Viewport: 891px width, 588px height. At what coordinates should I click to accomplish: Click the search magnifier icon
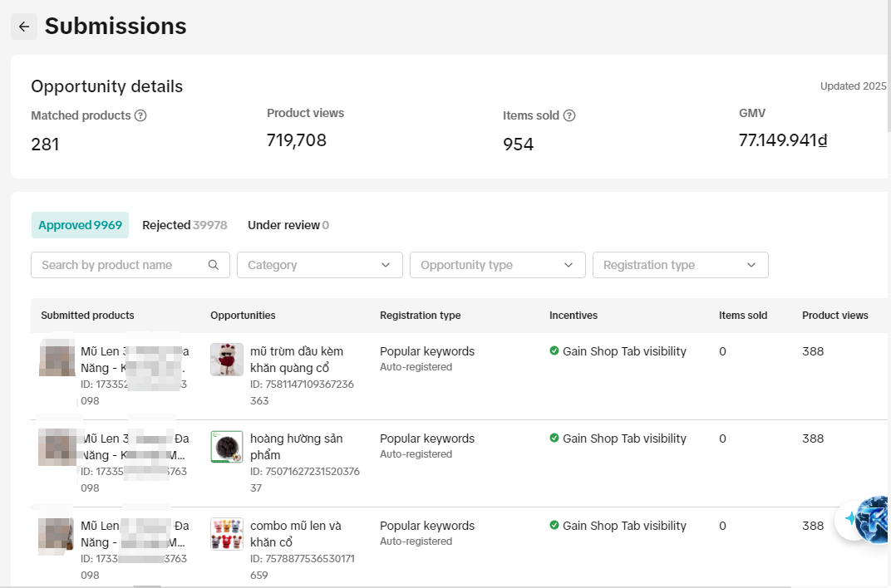(214, 265)
